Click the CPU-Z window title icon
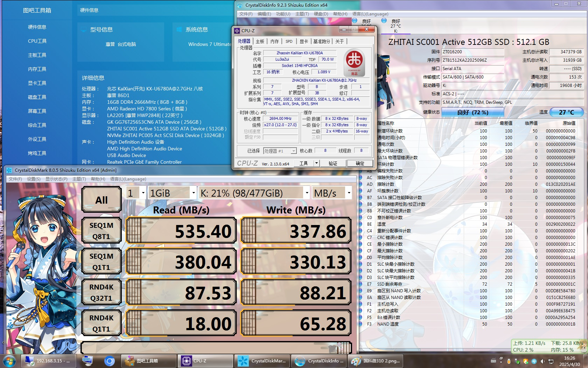Image resolution: width=588 pixels, height=368 pixels. 237,30
